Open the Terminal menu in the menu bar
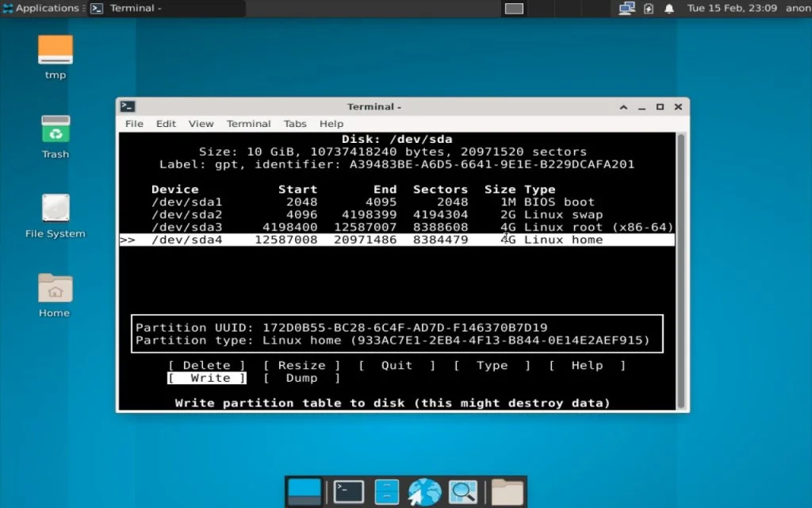 pyautogui.click(x=248, y=124)
